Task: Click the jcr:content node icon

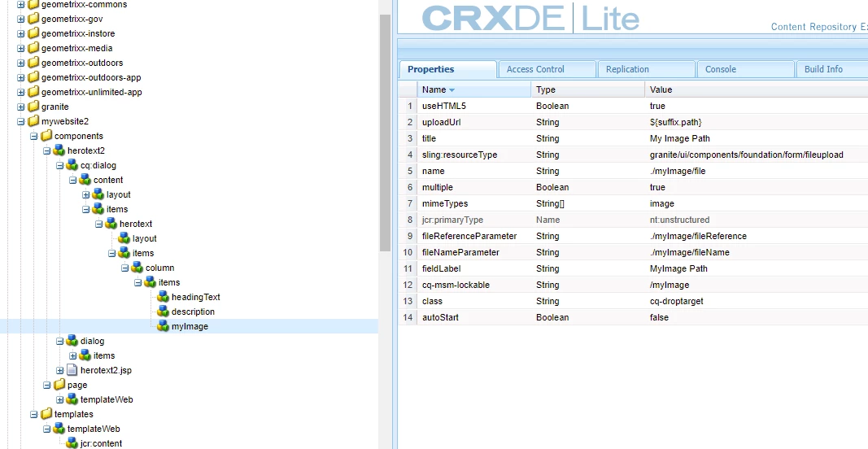Action: point(72,443)
